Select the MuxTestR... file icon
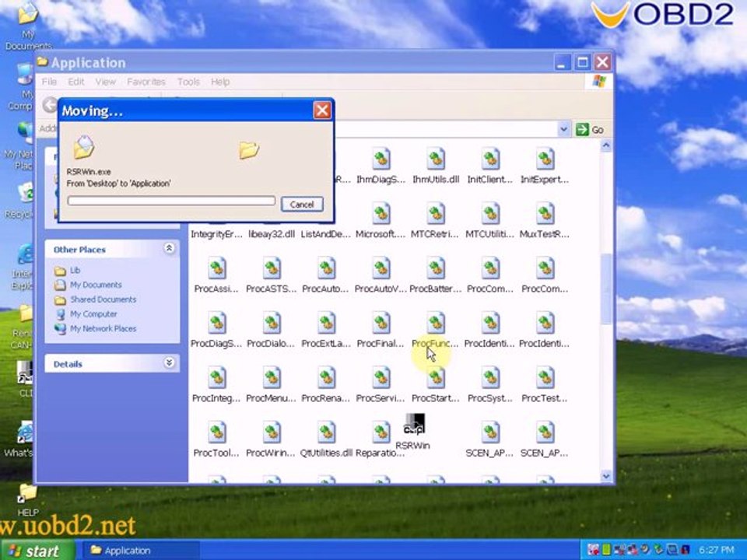The width and height of the screenshot is (747, 560). [x=545, y=214]
